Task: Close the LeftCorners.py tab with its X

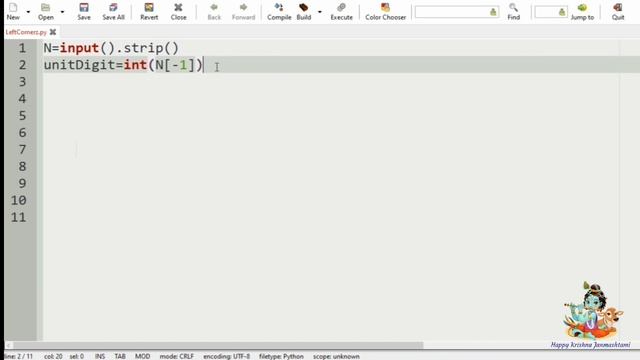Action: [x=53, y=32]
